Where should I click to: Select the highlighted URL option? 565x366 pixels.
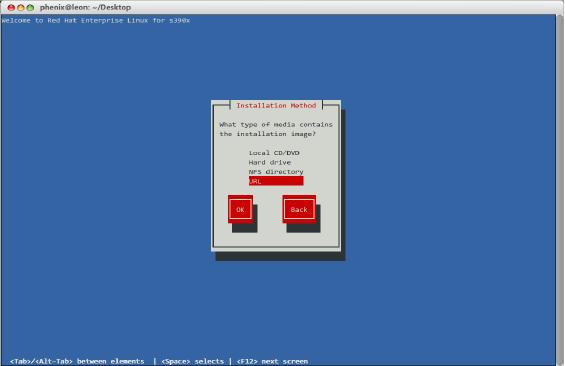click(276, 181)
